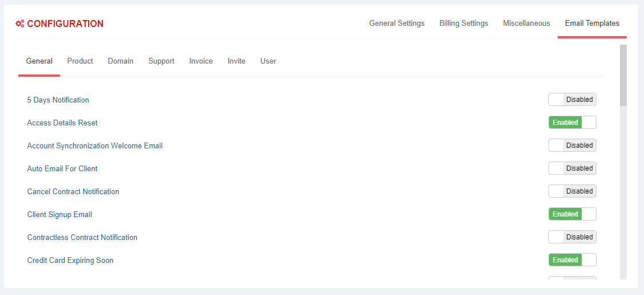Screen dimensions: 644x295
Task: Enable Account Synchronization Welcome Email toggle
Action: (x=573, y=145)
